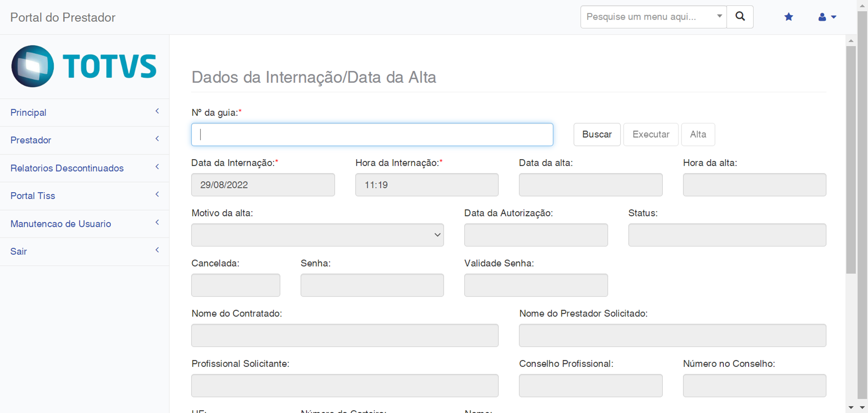Open the menu search dropdown arrow
The height and width of the screenshot is (413, 868).
(x=719, y=17)
